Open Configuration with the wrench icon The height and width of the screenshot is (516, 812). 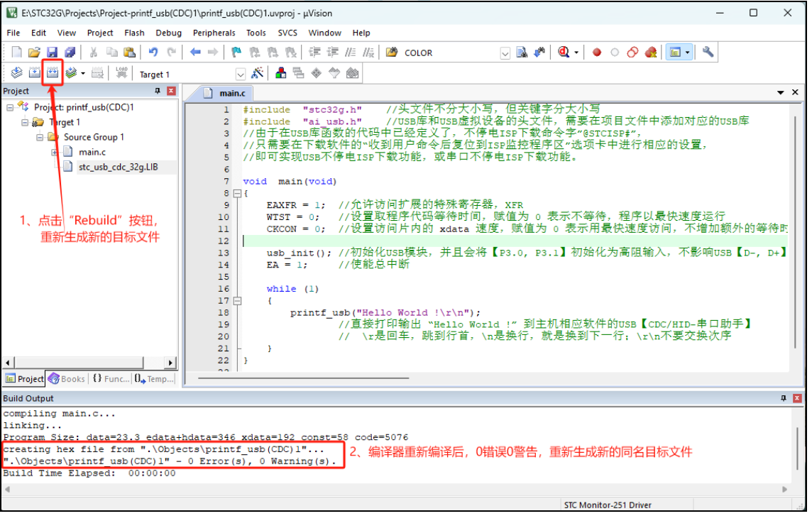[708, 53]
